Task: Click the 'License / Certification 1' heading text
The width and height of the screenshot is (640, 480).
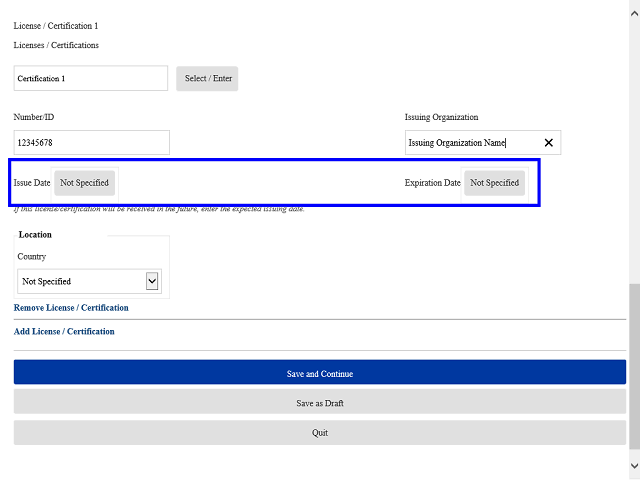Action: click(56, 26)
